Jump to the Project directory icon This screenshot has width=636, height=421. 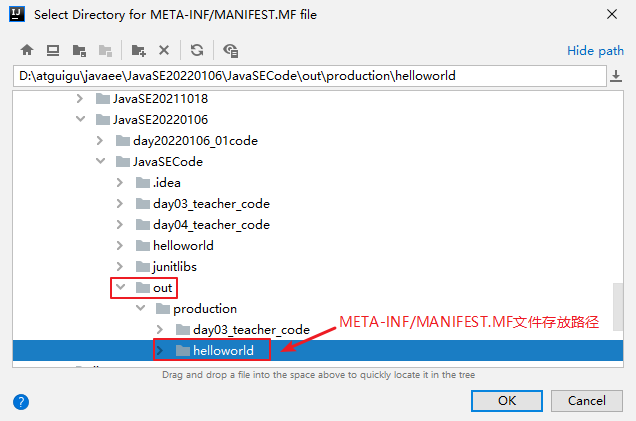click(79, 50)
